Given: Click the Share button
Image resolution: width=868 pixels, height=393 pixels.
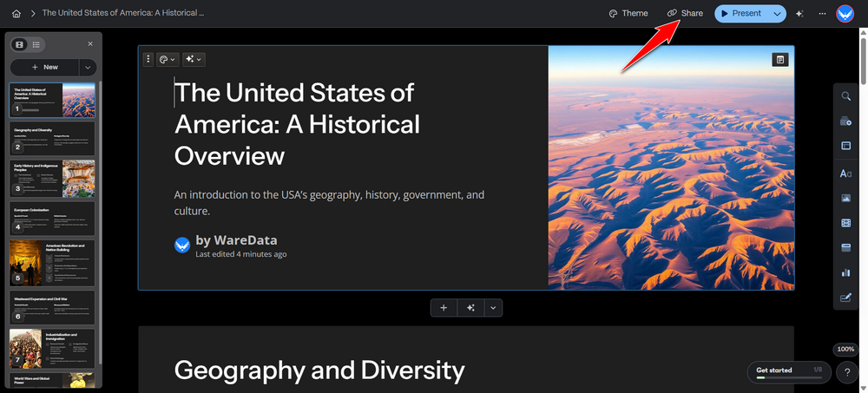Looking at the screenshot, I should [686, 13].
